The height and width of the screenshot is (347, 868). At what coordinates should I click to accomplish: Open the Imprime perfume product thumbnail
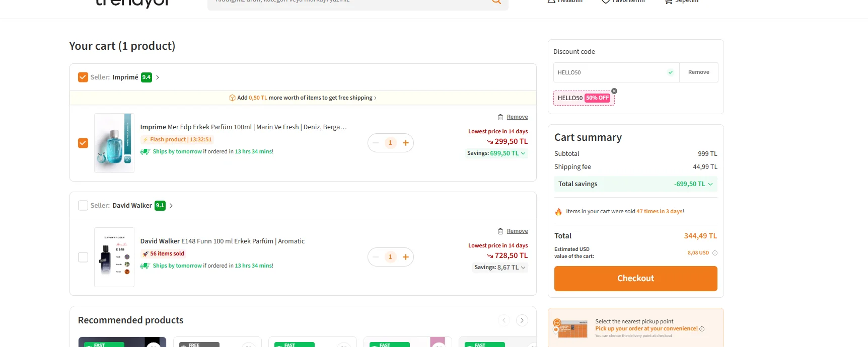(114, 143)
